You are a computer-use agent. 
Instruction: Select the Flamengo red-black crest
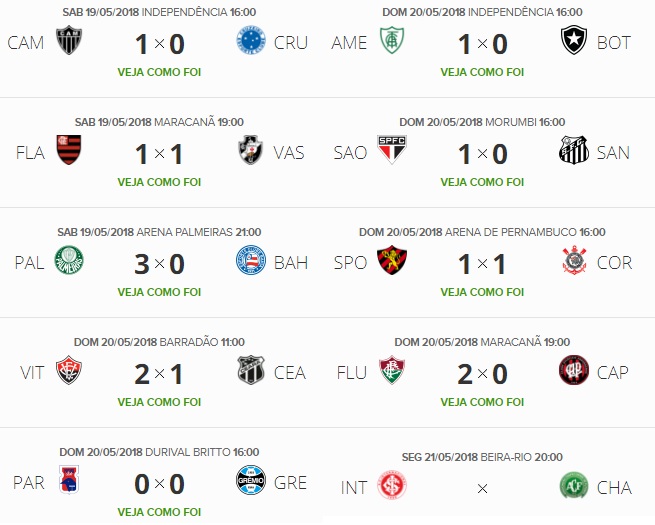coord(69,150)
